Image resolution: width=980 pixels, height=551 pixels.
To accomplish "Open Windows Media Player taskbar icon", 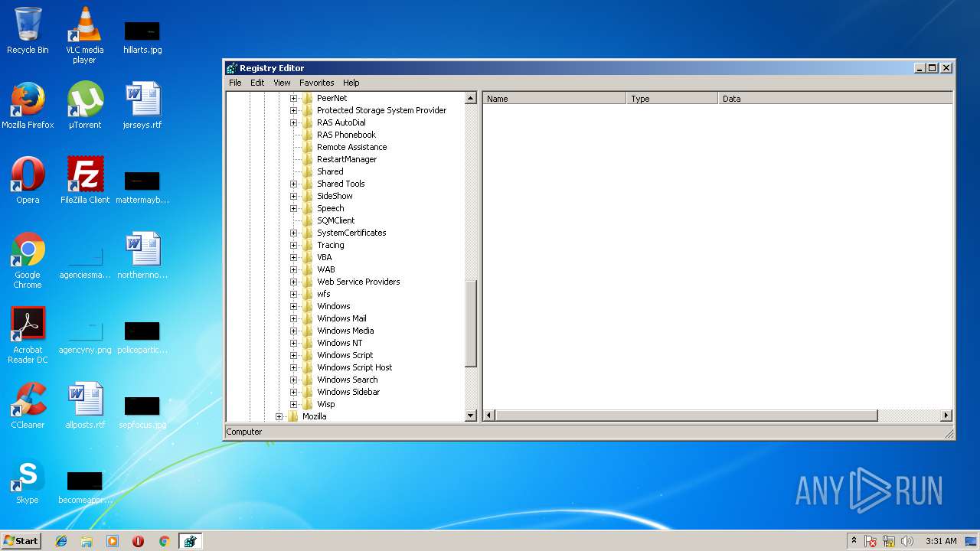I will [x=113, y=541].
